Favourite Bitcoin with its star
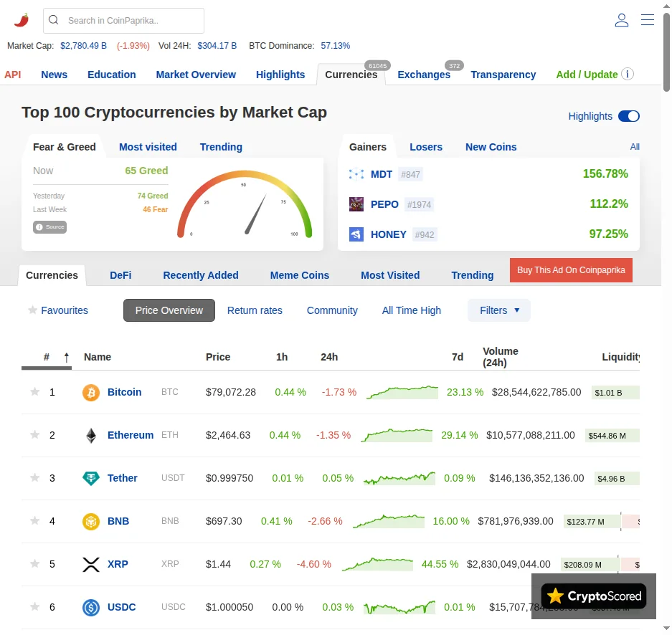 [34, 391]
